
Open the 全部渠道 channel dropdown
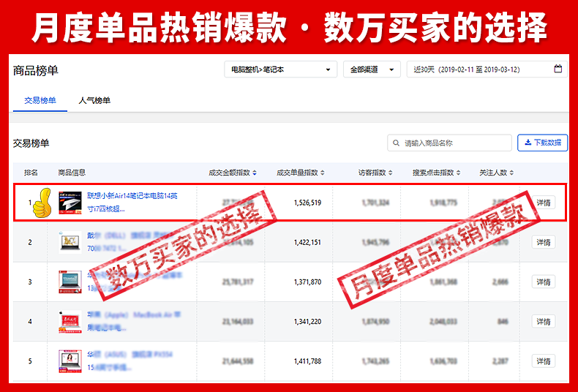(x=372, y=69)
